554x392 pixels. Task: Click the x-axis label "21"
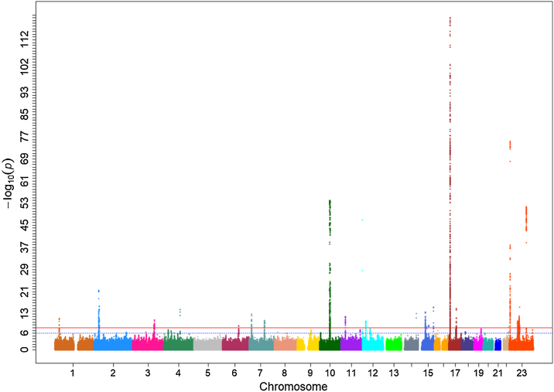click(x=498, y=373)
